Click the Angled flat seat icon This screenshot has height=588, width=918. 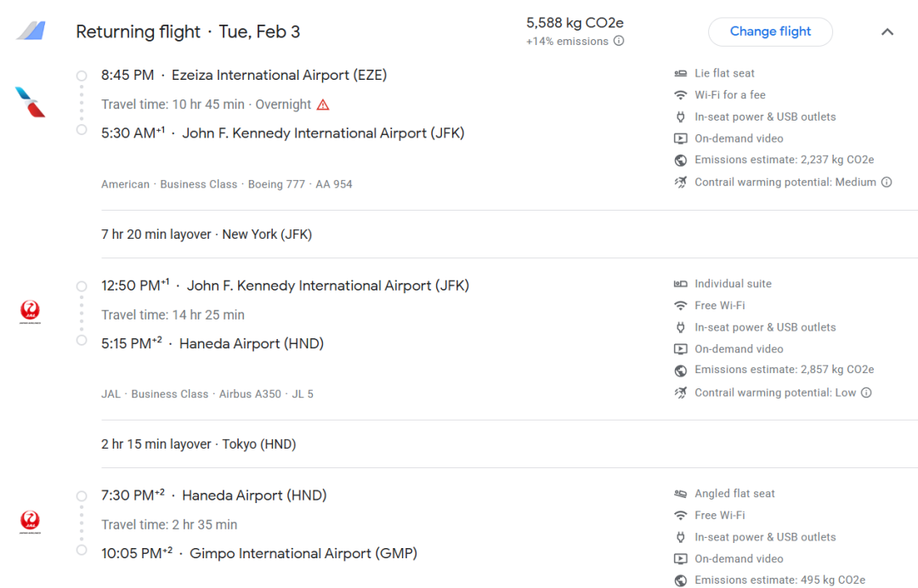(x=680, y=494)
